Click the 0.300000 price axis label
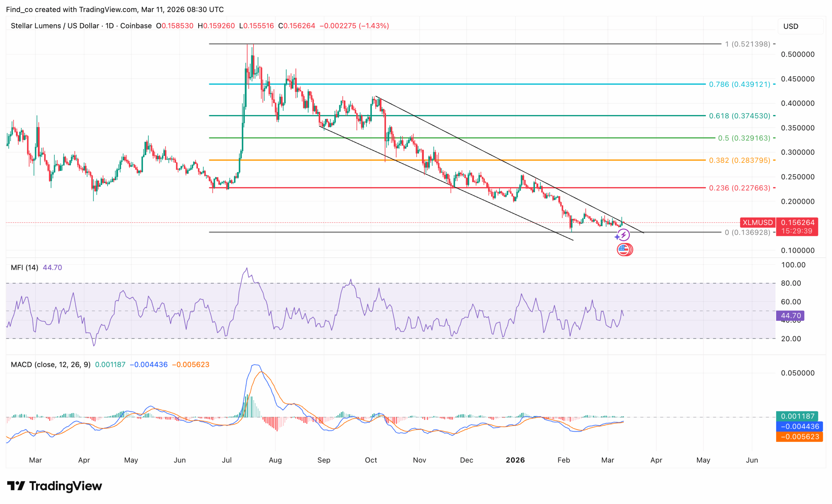 point(798,152)
